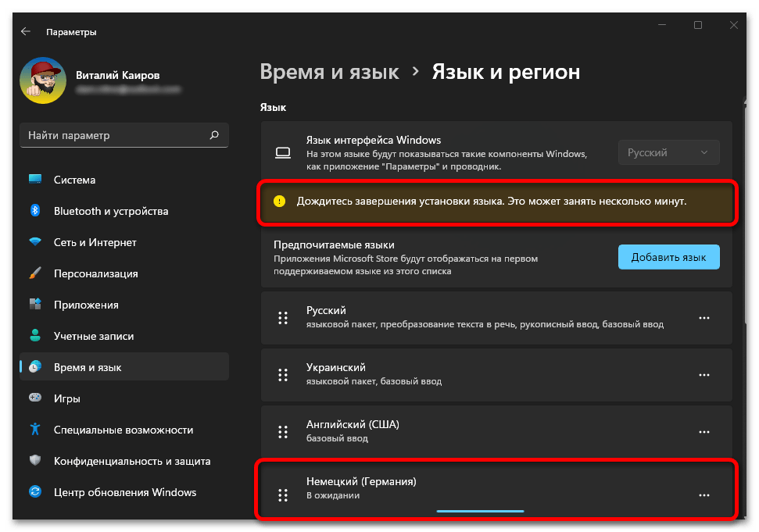Screen dimensions: 759x532
Task: Close the Параметры window
Action: point(734,25)
